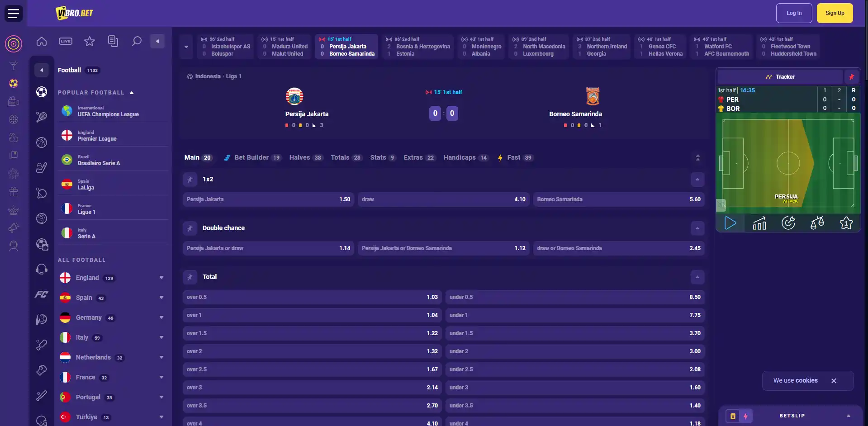Open the search magnifier icon
Screen dimensions: 868x426
pyautogui.click(x=137, y=41)
